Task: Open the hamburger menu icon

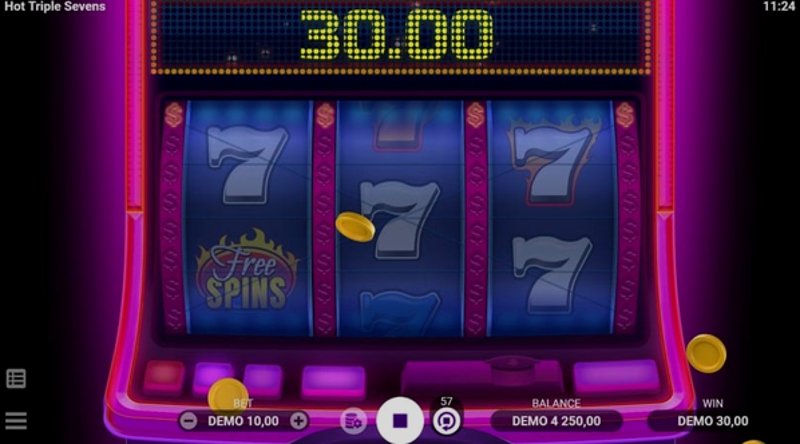Action: pyautogui.click(x=16, y=421)
